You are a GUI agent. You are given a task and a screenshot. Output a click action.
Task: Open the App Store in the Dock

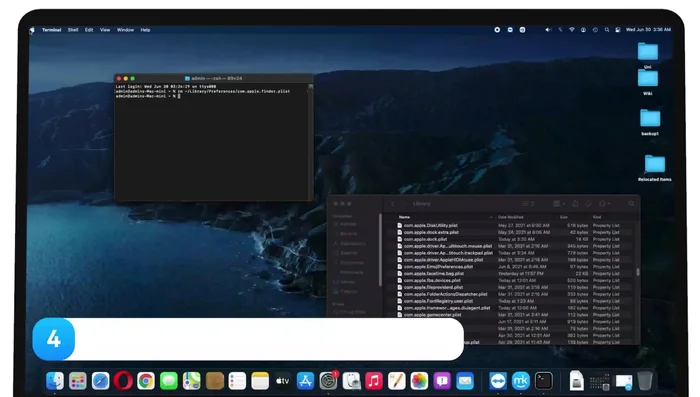click(305, 381)
